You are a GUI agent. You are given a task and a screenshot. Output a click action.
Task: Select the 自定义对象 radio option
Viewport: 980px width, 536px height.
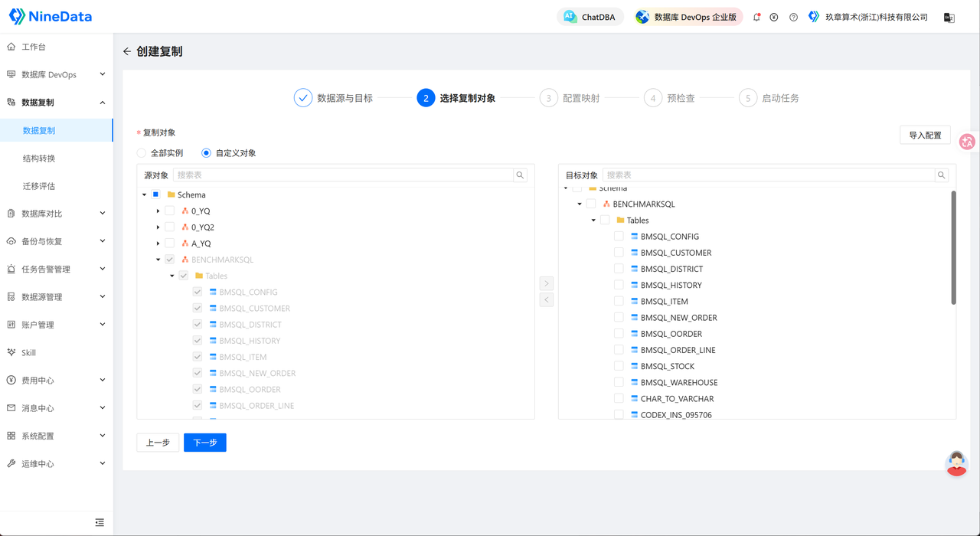(206, 153)
